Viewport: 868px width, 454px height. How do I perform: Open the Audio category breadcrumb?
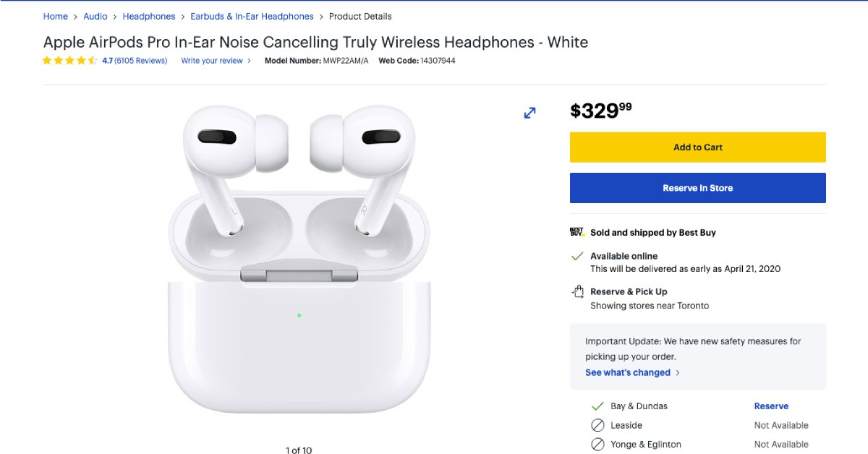[x=95, y=16]
